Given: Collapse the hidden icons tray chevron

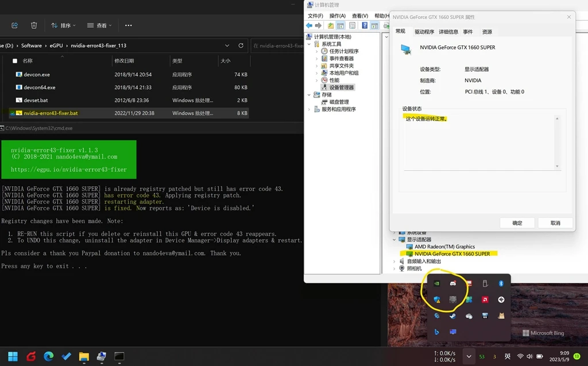Looking at the screenshot, I should pos(469,356).
